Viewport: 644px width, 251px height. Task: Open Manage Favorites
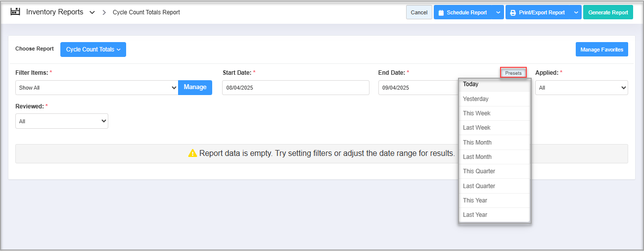click(601, 50)
